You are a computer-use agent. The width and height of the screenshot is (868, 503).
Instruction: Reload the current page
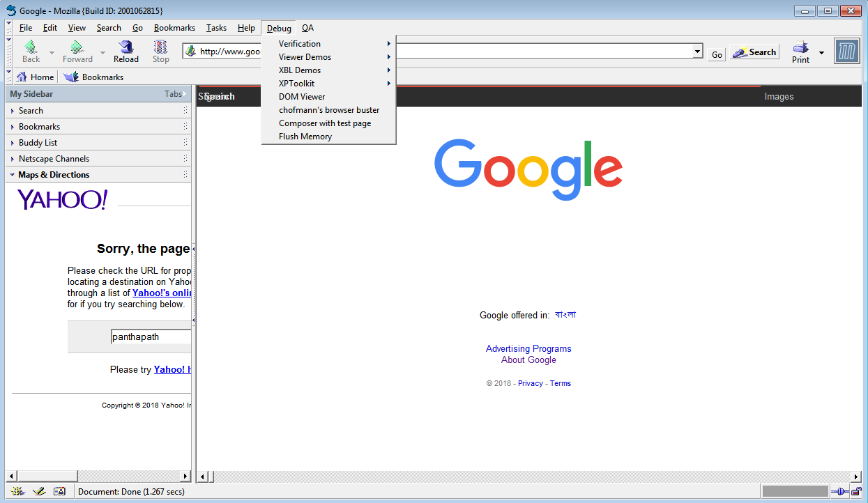click(x=125, y=50)
